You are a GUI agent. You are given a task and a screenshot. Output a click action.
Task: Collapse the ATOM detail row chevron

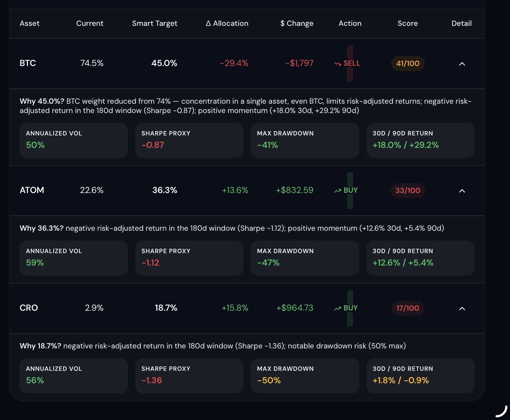462,191
